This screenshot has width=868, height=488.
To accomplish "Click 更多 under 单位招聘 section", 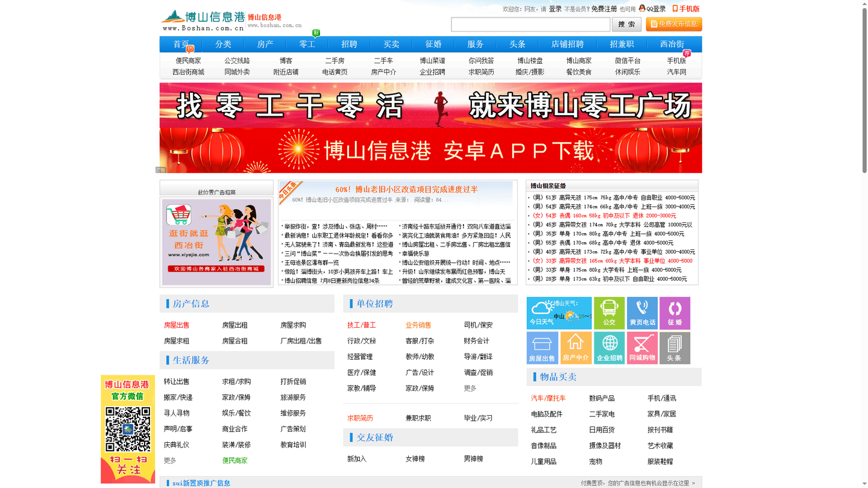I will coord(470,389).
